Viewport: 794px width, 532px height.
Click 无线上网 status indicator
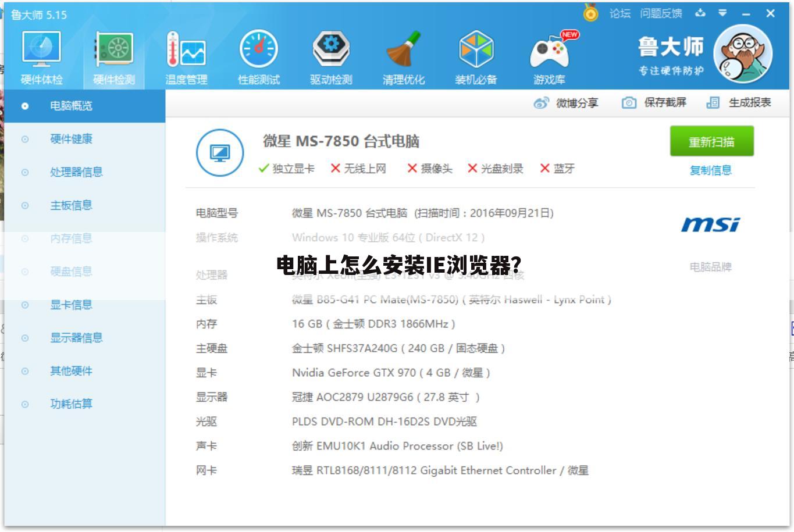(x=358, y=169)
